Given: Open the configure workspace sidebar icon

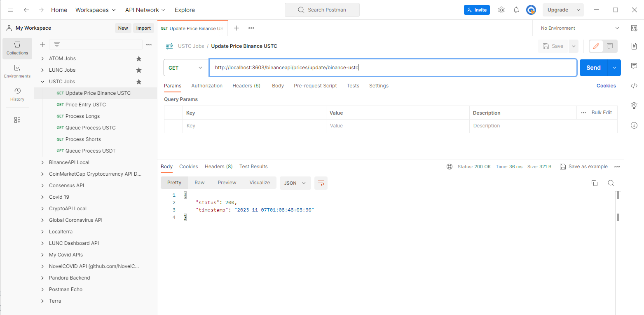Looking at the screenshot, I should (x=17, y=120).
